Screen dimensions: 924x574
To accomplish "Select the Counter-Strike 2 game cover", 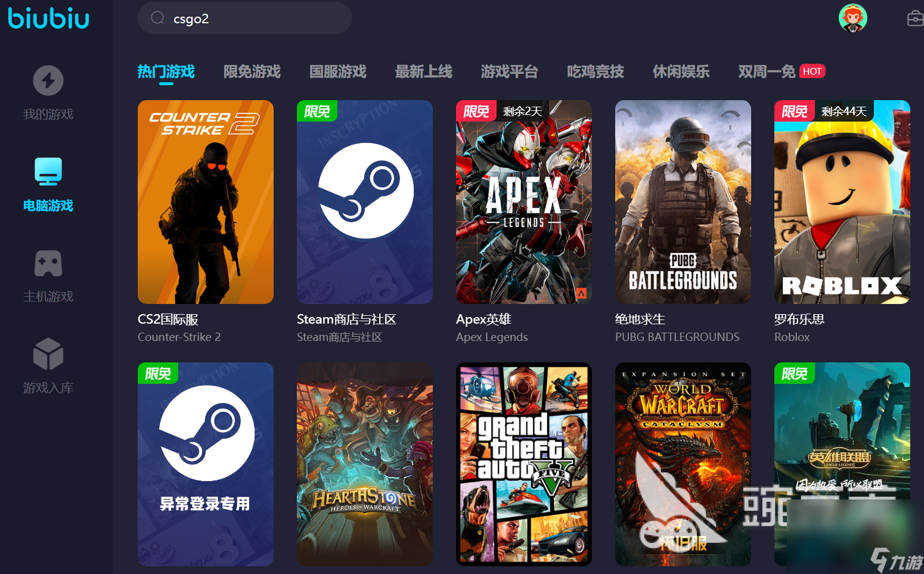I will click(x=206, y=202).
